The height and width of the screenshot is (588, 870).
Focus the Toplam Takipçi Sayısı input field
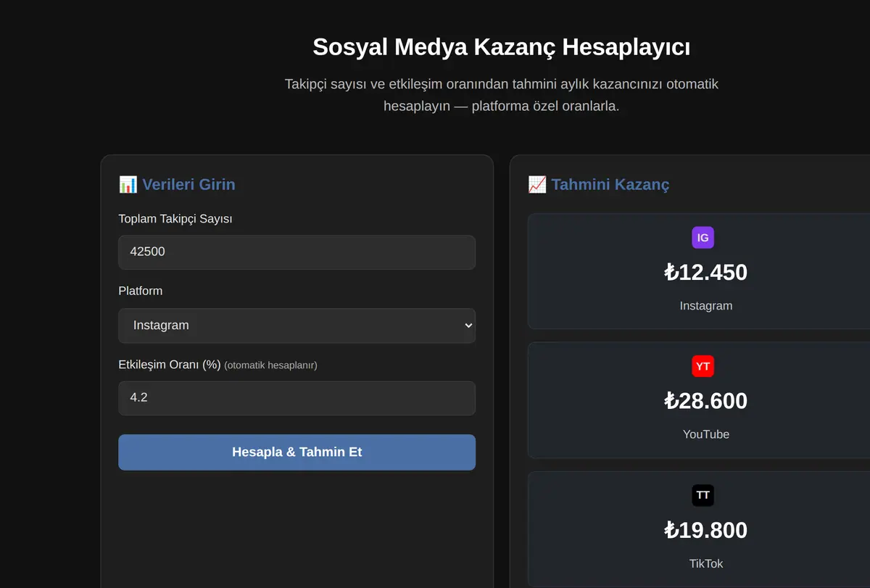pos(297,252)
